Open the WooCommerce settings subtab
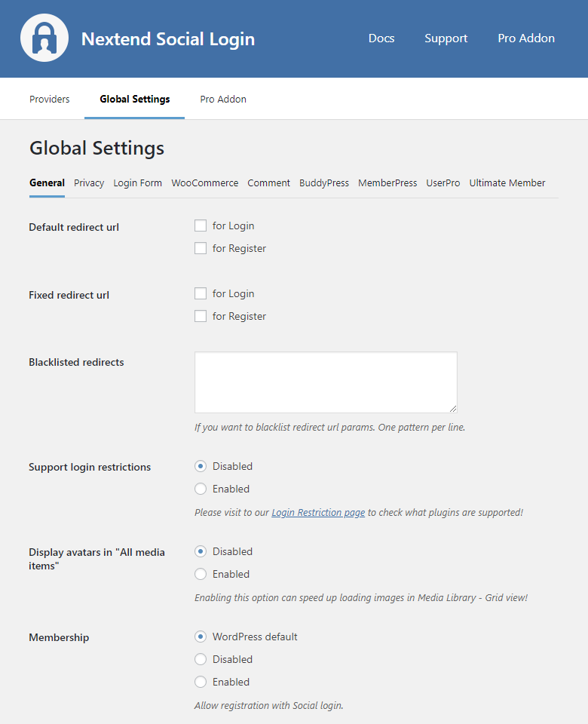Screen dimensions: 588x724 click(204, 183)
